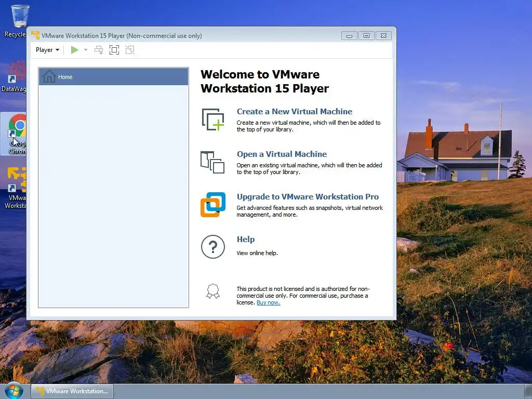Image resolution: width=532 pixels, height=399 pixels.
Task: Choose Open a Virtual Machine heading
Action: (x=282, y=154)
